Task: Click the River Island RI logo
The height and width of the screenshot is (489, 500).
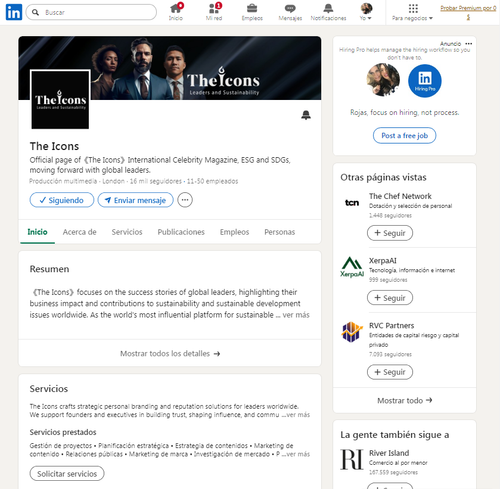Action: (352, 459)
